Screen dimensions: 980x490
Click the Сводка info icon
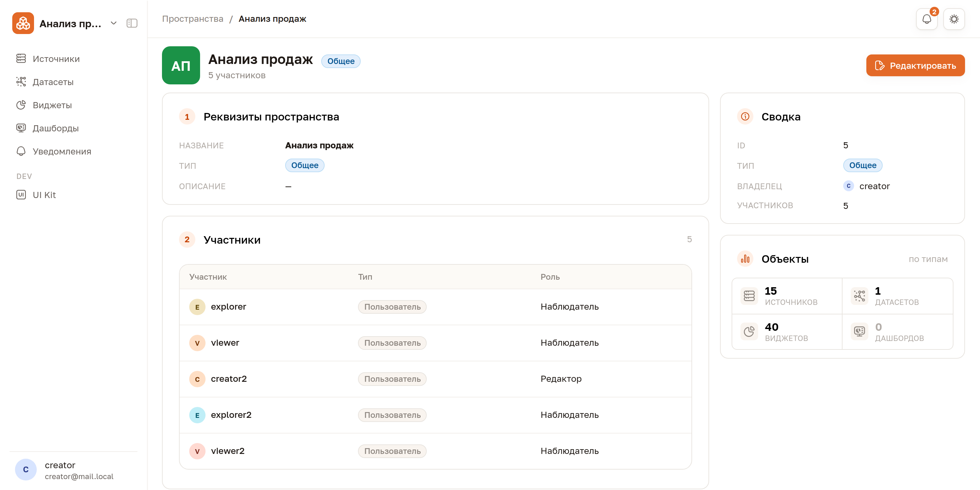tap(745, 116)
